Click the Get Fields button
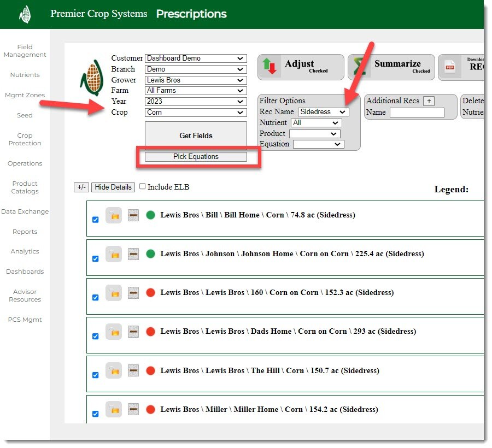The image size is (492, 448). [x=196, y=135]
